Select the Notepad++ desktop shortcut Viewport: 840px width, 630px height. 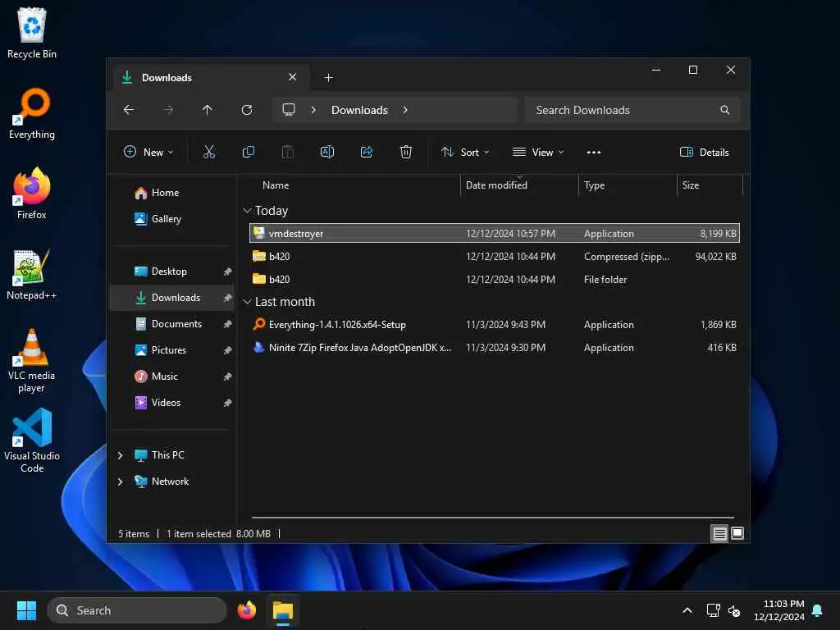coord(32,274)
